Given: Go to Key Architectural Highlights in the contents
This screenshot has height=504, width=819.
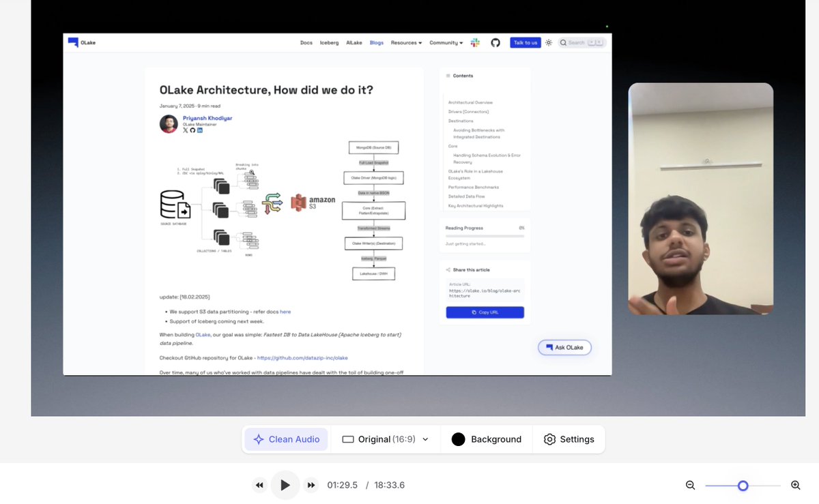Looking at the screenshot, I should point(476,205).
